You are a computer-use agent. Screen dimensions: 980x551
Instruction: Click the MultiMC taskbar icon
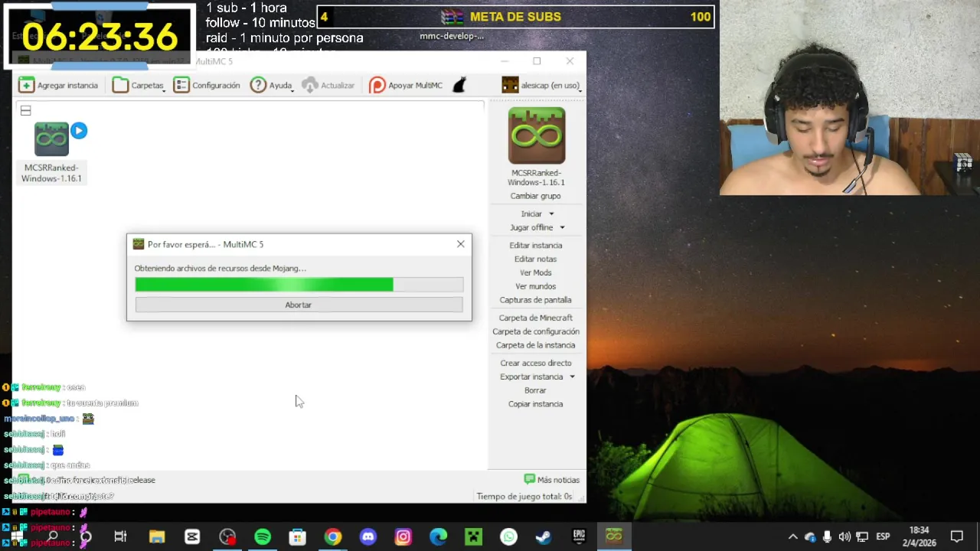614,537
